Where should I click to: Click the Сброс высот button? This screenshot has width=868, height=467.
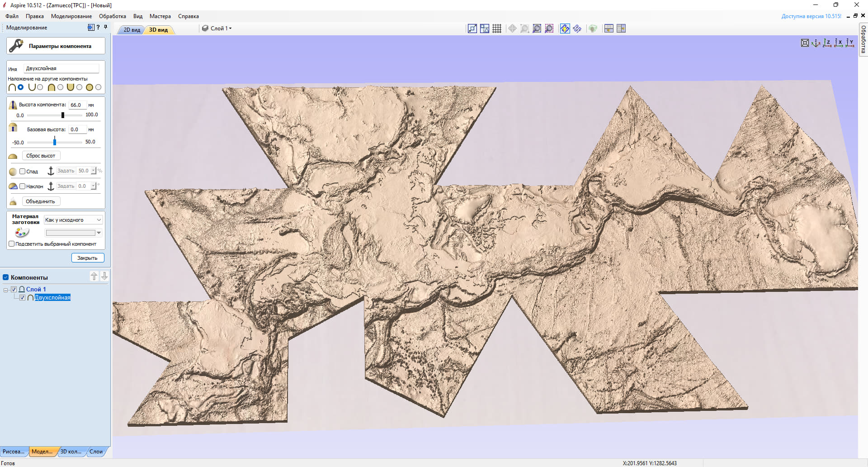click(41, 156)
